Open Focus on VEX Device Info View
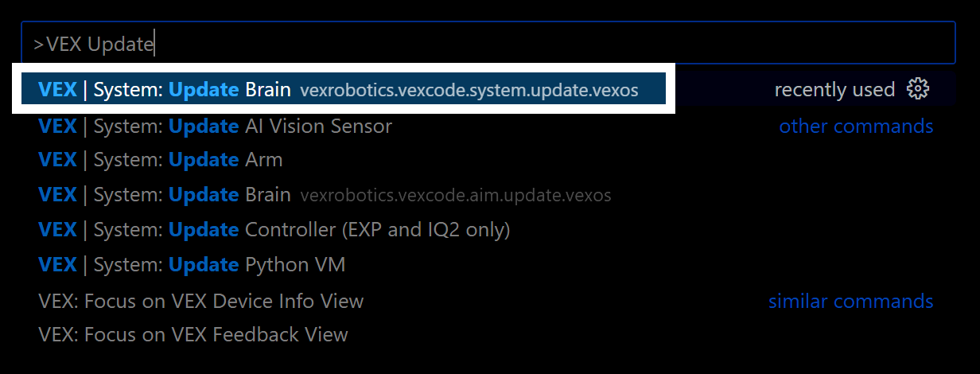980x374 pixels. pyautogui.click(x=200, y=302)
